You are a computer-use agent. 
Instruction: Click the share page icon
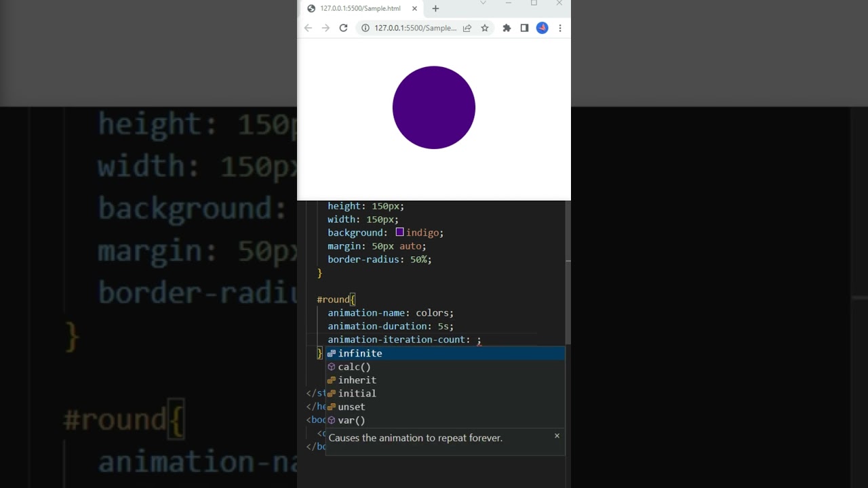[467, 28]
